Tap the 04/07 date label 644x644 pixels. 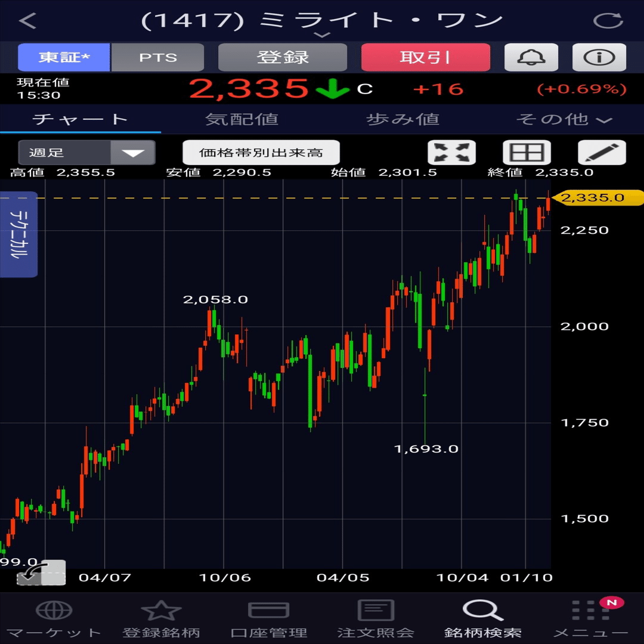[105, 577]
